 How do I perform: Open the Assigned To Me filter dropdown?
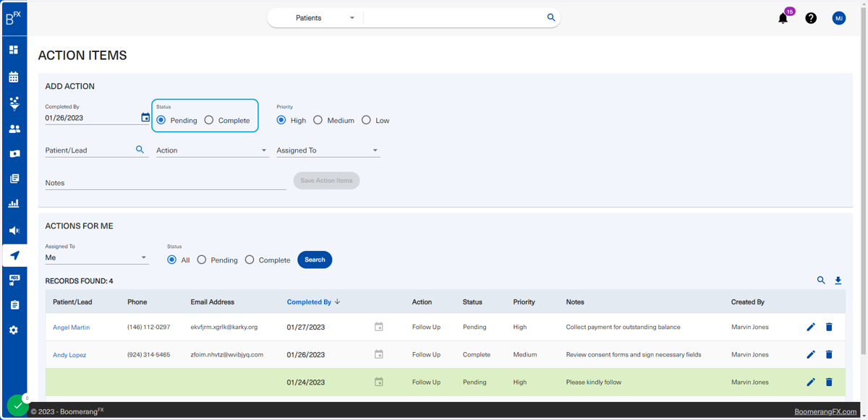[x=97, y=257]
